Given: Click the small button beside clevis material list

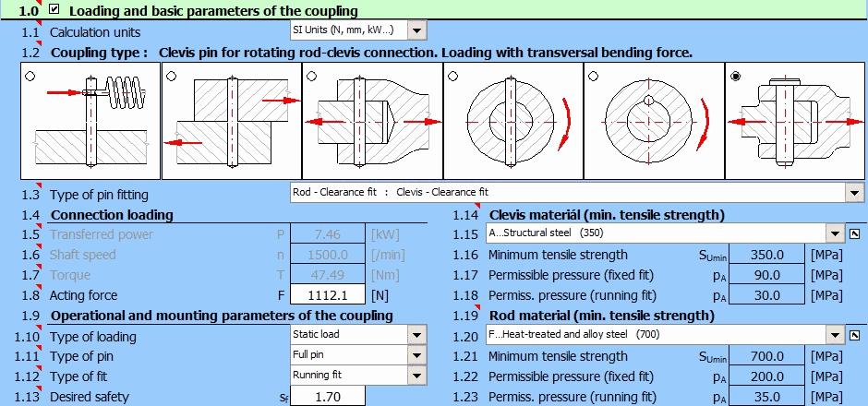Looking at the screenshot, I should [x=856, y=233].
